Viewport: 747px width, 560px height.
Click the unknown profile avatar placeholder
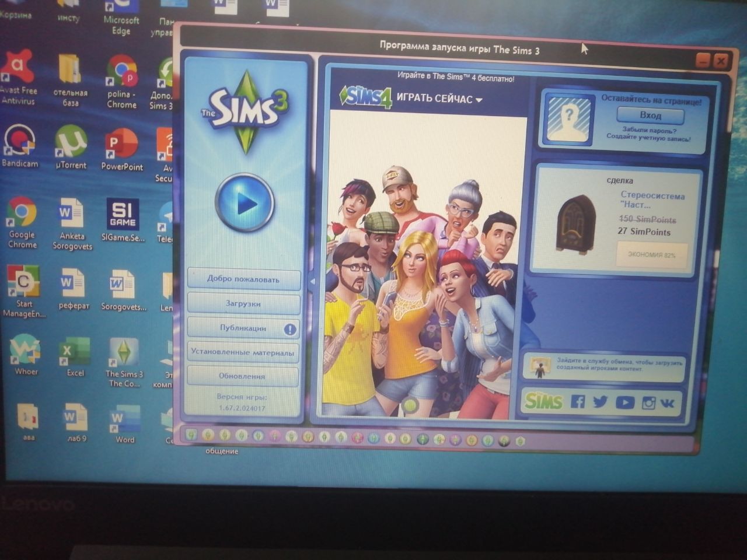[568, 119]
